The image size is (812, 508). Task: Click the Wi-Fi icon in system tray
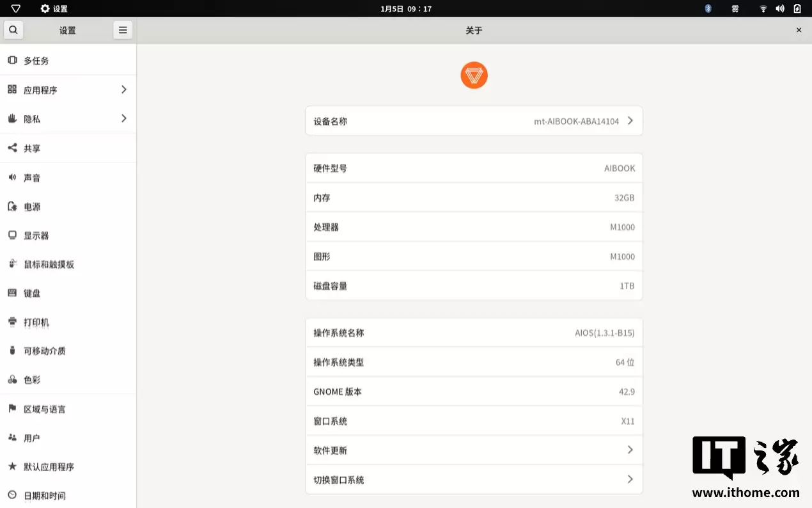tap(763, 8)
